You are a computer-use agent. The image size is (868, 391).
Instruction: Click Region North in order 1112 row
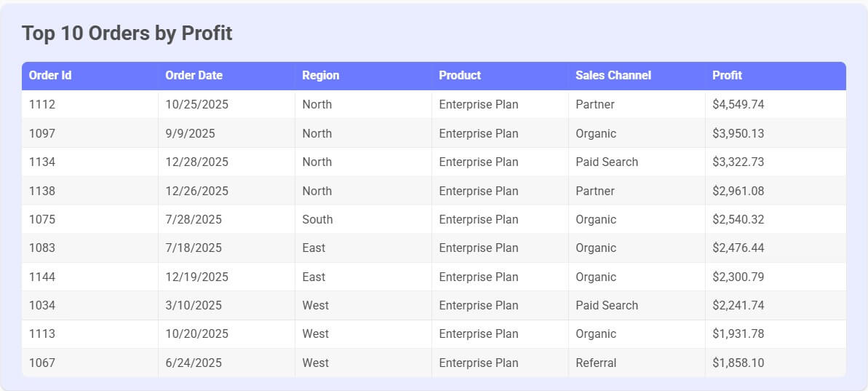[317, 104]
